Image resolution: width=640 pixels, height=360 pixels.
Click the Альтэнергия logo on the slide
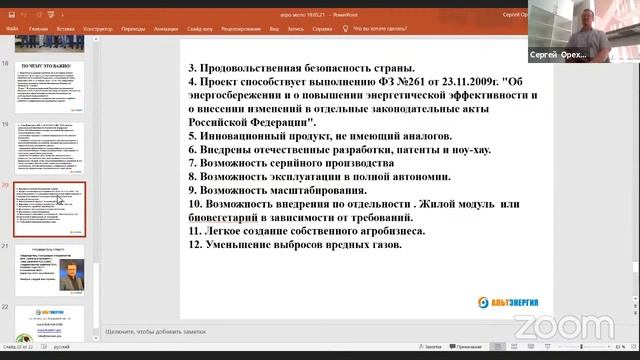point(508,302)
